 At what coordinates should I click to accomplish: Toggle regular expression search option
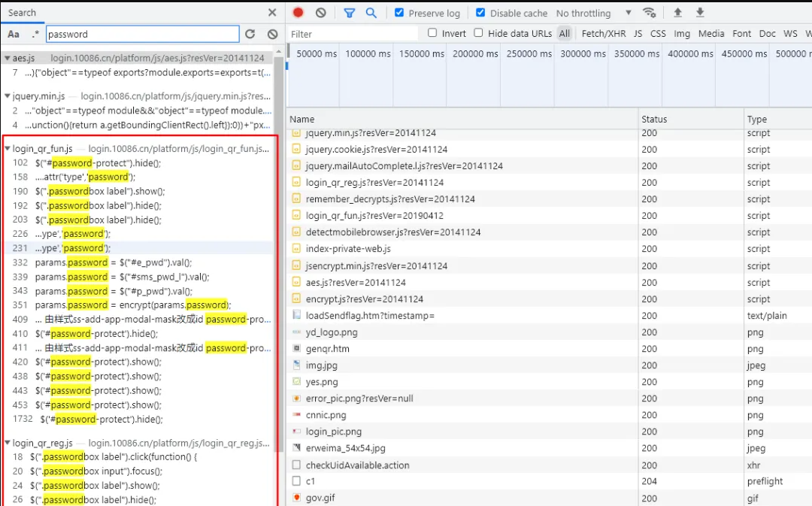pos(35,34)
